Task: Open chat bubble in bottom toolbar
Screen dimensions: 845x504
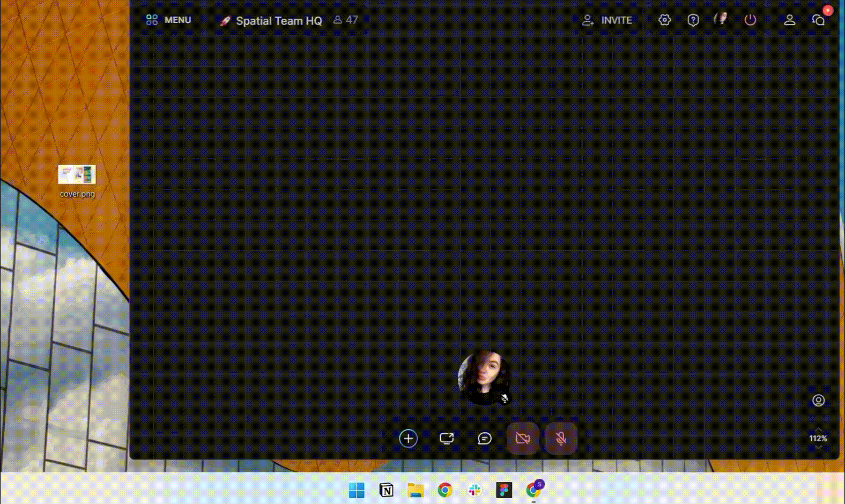Action: (485, 439)
